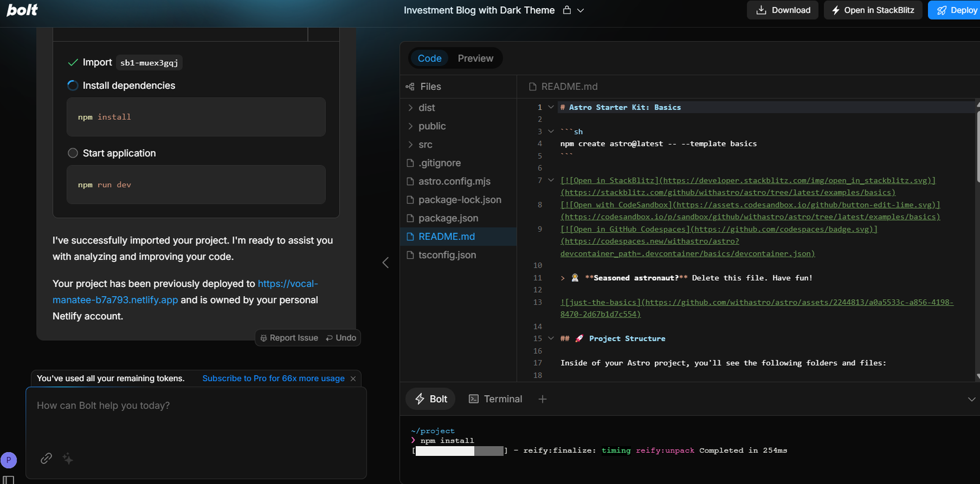Image resolution: width=980 pixels, height=484 pixels.
Task: Click the Bolt terminal tab
Action: [431, 399]
